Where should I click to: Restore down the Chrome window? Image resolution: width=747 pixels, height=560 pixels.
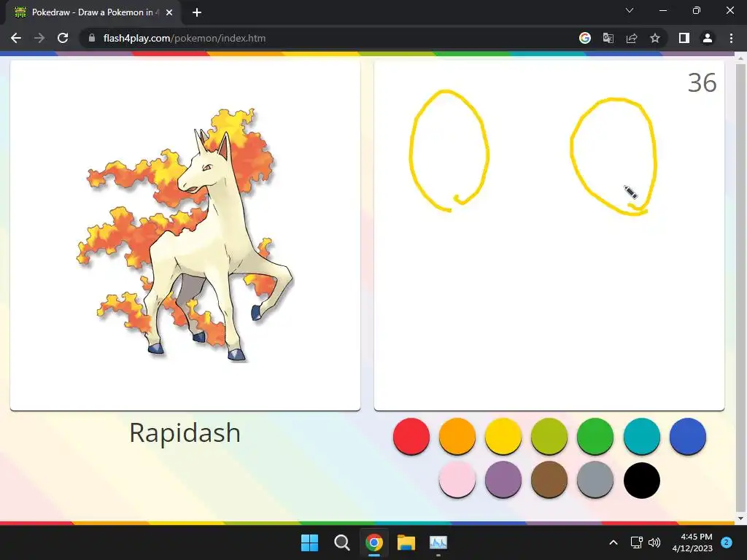coord(697,10)
